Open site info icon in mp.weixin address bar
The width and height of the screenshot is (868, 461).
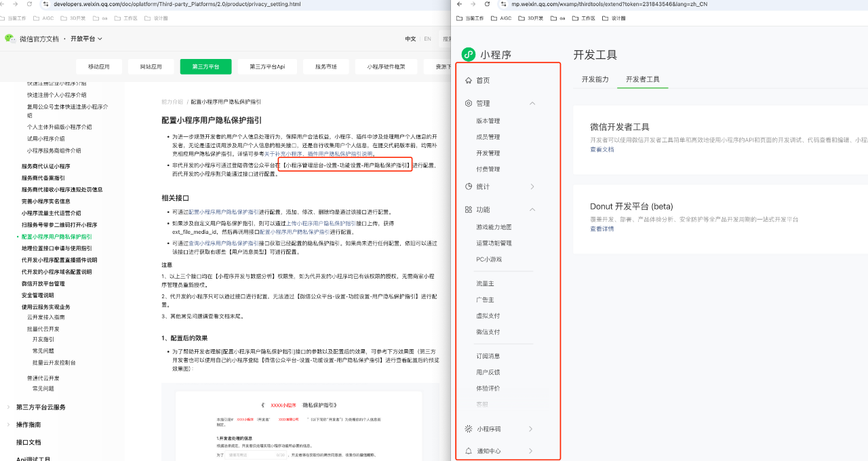click(504, 3)
